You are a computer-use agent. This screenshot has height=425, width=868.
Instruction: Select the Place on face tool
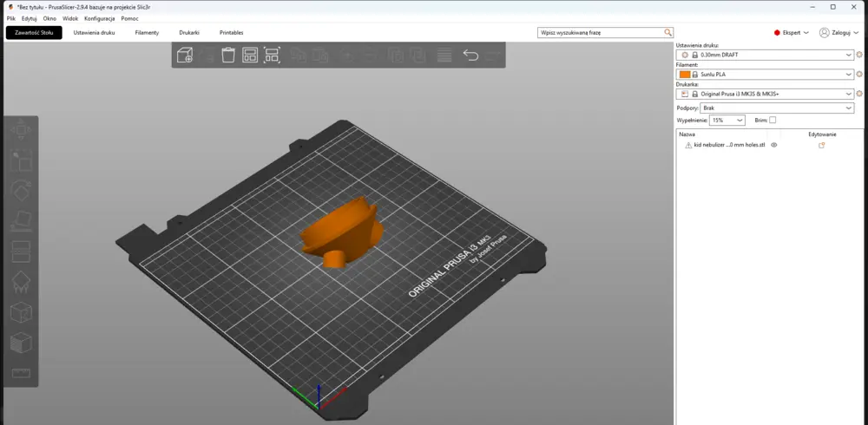[21, 221]
